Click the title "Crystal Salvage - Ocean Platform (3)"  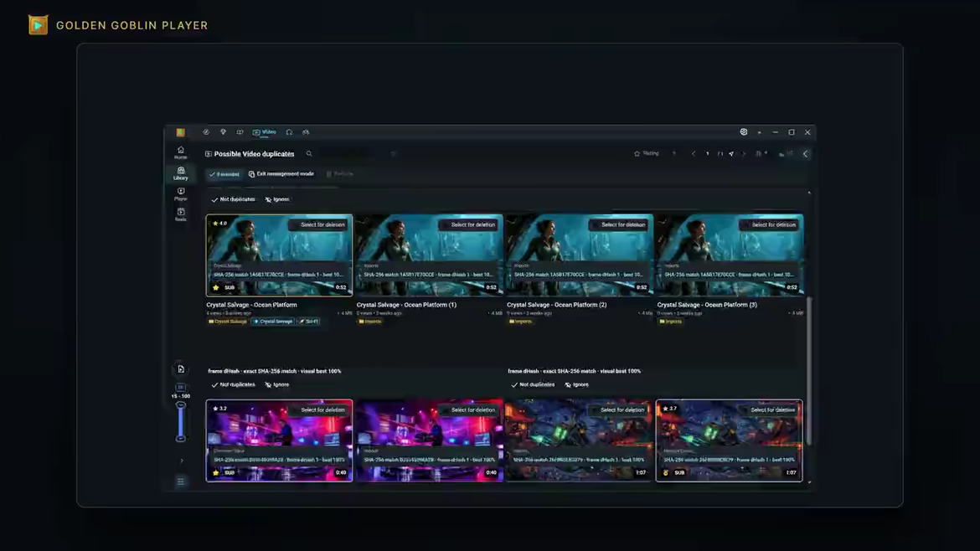707,305
